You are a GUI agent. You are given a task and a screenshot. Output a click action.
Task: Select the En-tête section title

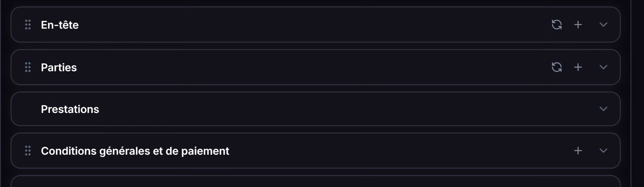[60, 25]
